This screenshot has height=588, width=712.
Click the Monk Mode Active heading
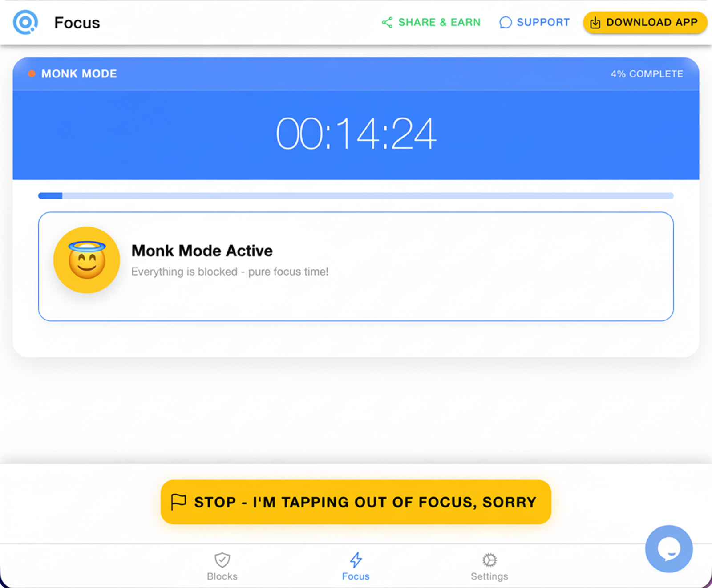click(x=202, y=251)
